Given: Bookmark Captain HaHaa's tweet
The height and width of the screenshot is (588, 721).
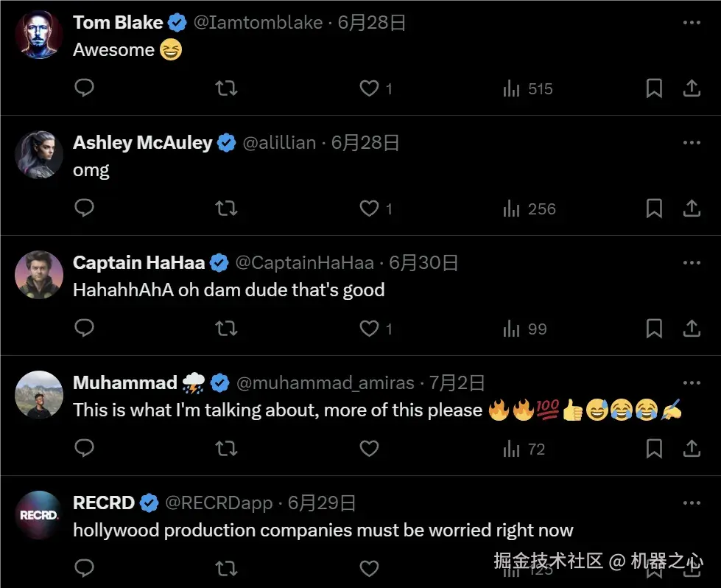Looking at the screenshot, I should point(654,329).
